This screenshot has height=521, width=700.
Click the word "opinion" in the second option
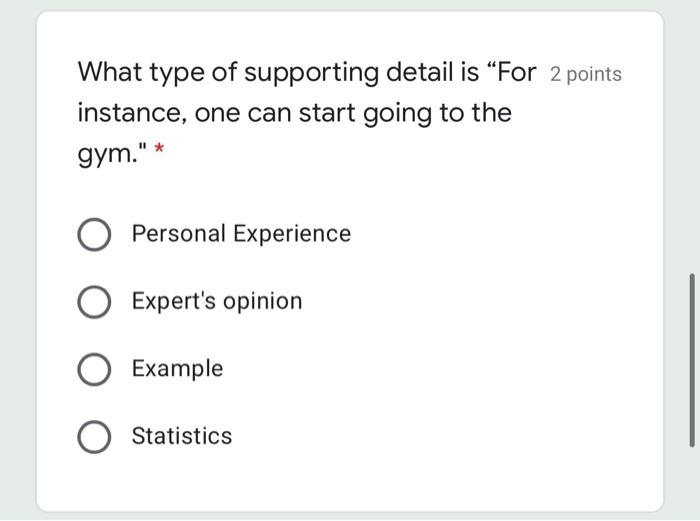tap(260, 301)
